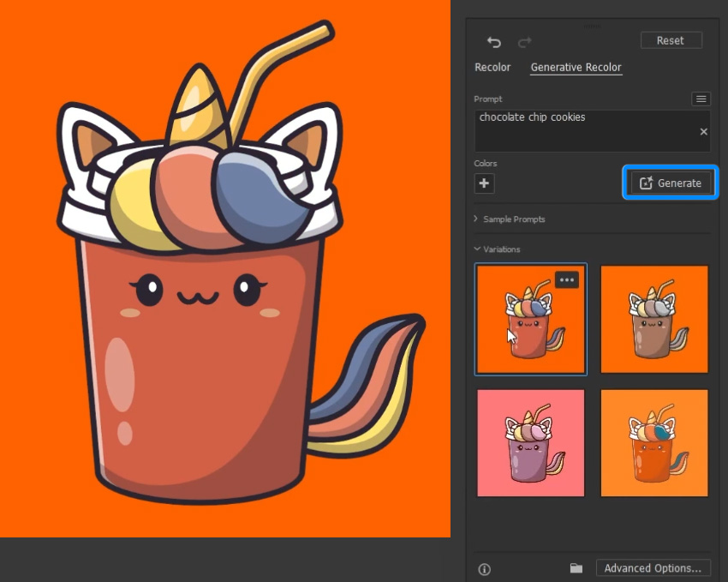Click the Generate button

click(671, 183)
